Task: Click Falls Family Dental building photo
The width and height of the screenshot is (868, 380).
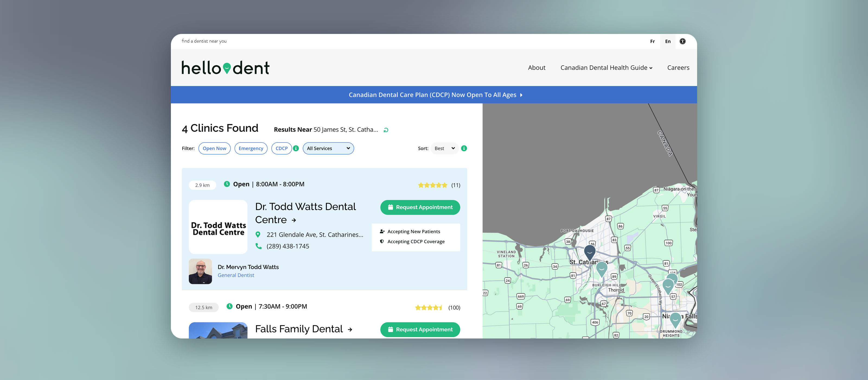Action: [218, 330]
